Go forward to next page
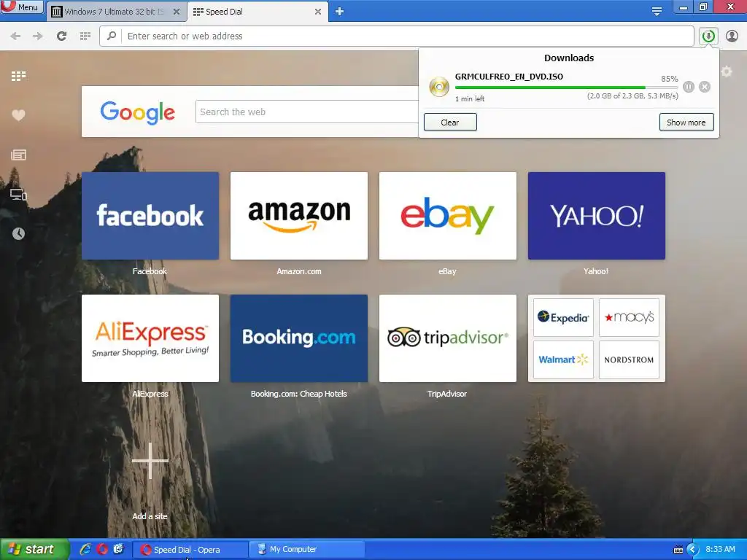Image resolution: width=747 pixels, height=560 pixels. pos(38,36)
